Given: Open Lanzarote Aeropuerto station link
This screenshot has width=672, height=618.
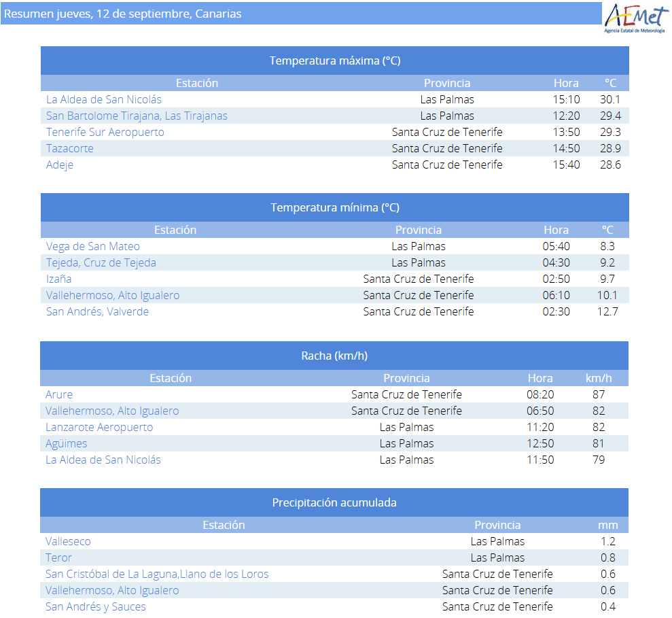Looking at the screenshot, I should click(99, 427).
